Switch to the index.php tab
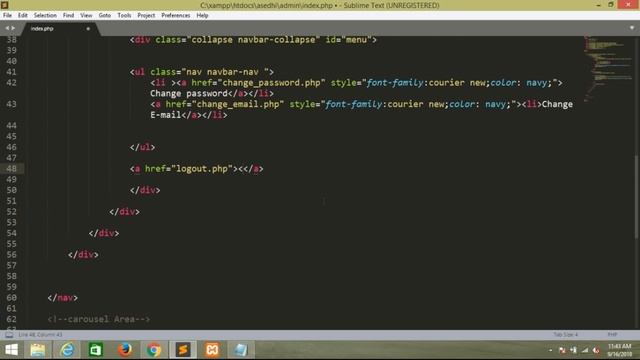This screenshot has width=640, height=360. (x=42, y=29)
